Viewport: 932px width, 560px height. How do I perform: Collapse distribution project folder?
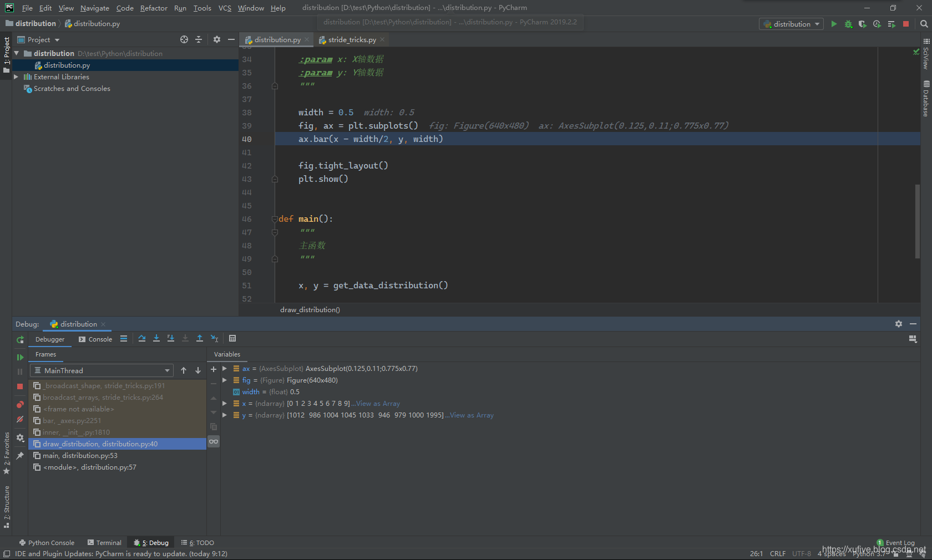(17, 53)
